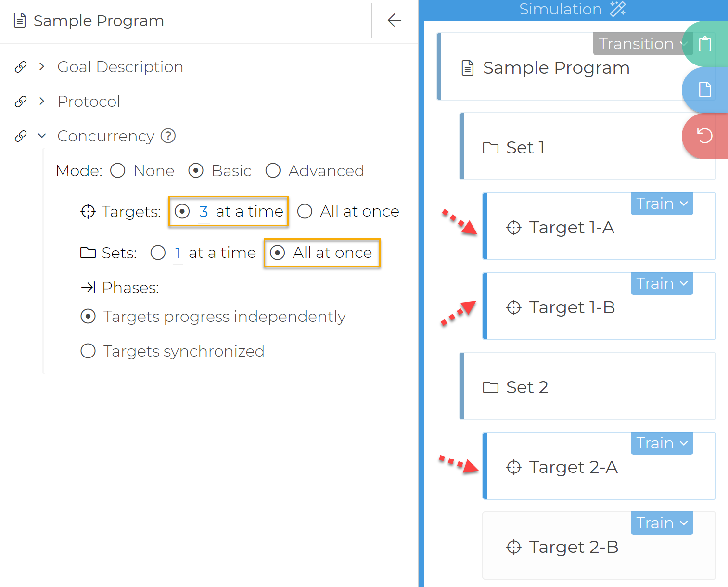This screenshot has width=728, height=587.
Task: Click the green clipboard floating button
Action: point(705,44)
